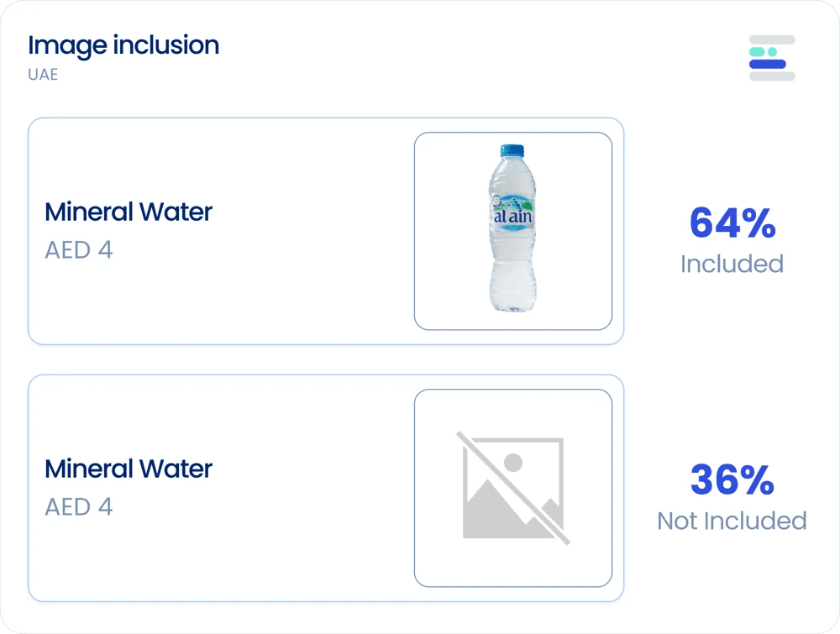Click the Included label
Image resolution: width=840 pixels, height=634 pixels.
[732, 264]
